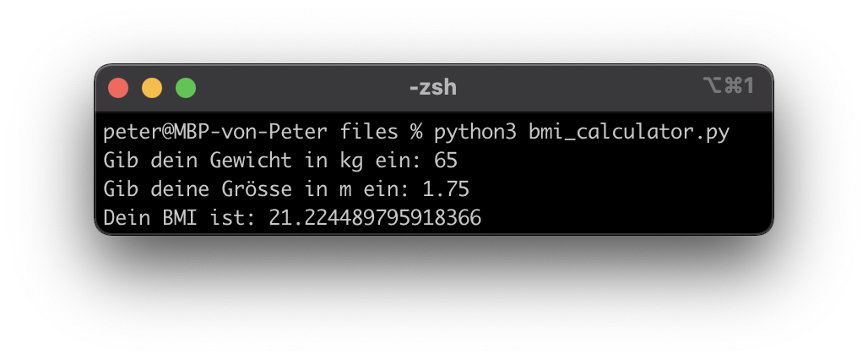
Task: Click the BMI result 21.224489795918366
Action: point(375,218)
